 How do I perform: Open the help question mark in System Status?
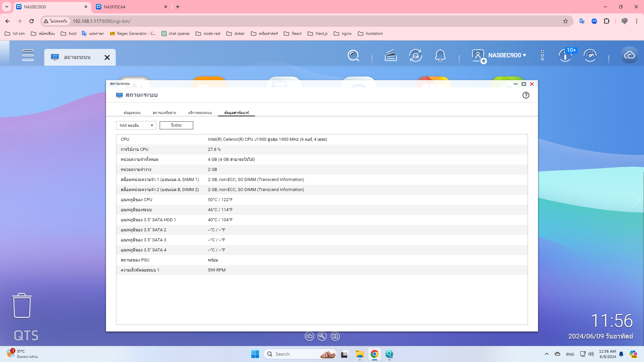point(526,95)
